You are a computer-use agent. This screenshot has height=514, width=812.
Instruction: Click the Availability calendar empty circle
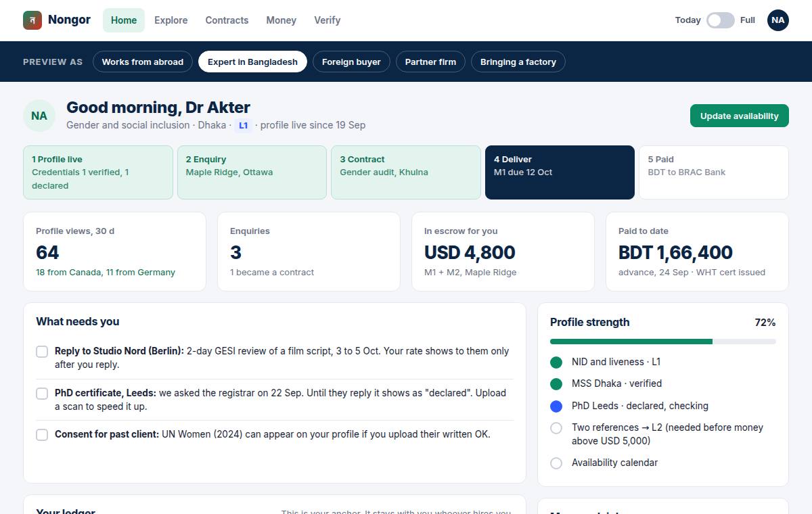point(556,463)
